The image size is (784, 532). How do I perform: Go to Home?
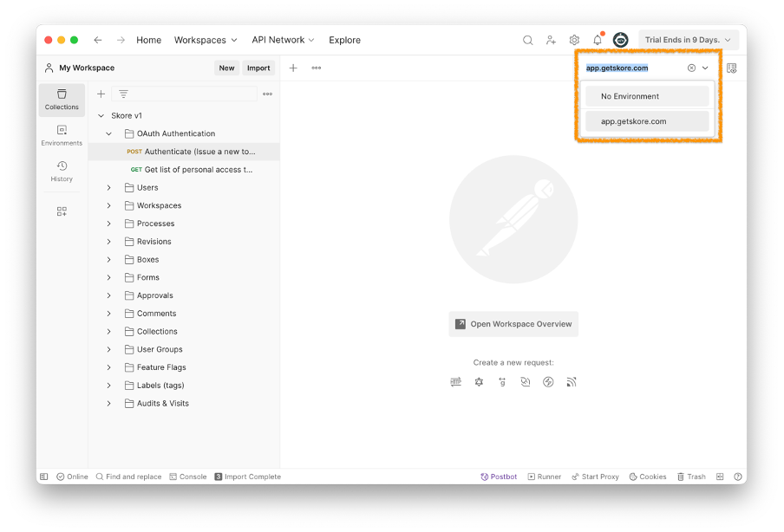click(x=148, y=40)
